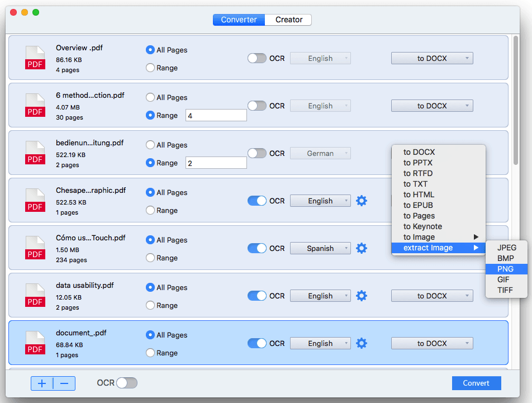Screen dimensions: 532x403
Task: Expand the to DOCX dropdown for document_.pdf
Action: [x=432, y=343]
